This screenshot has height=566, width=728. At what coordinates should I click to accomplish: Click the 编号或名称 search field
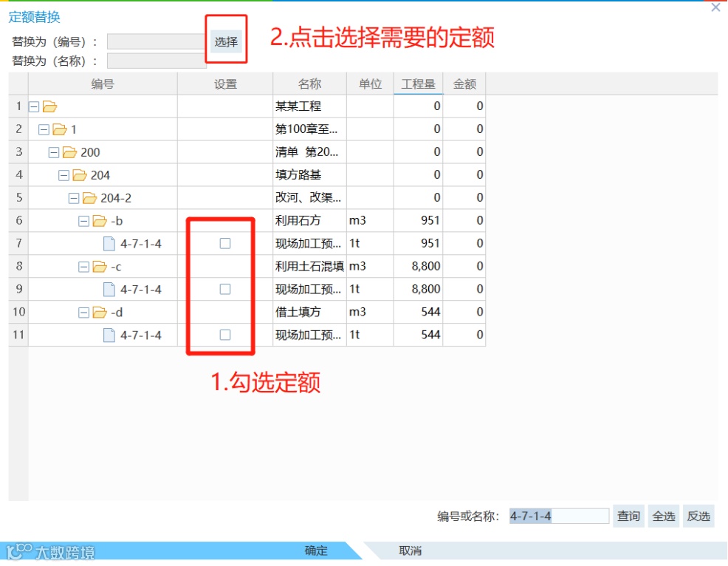click(x=559, y=516)
